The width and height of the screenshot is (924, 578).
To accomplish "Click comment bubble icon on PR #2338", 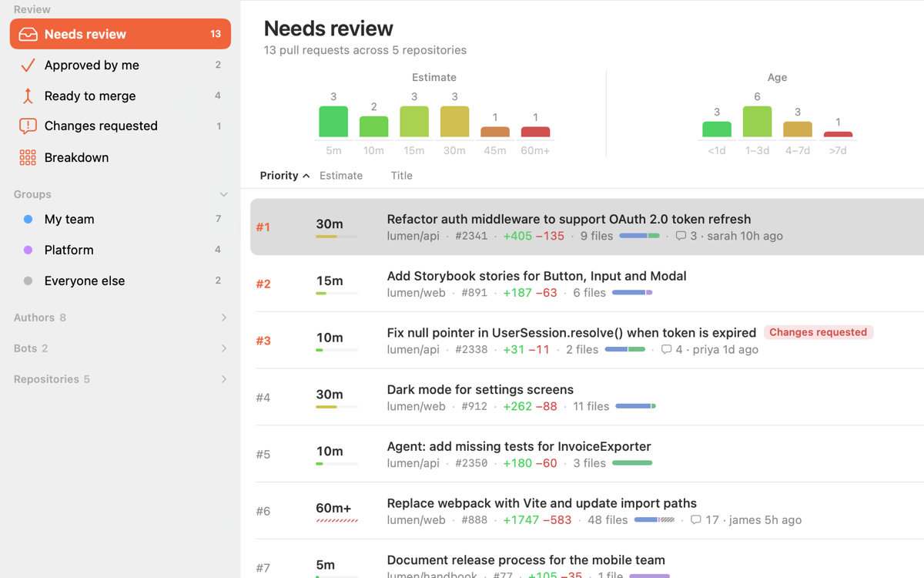I will (666, 349).
